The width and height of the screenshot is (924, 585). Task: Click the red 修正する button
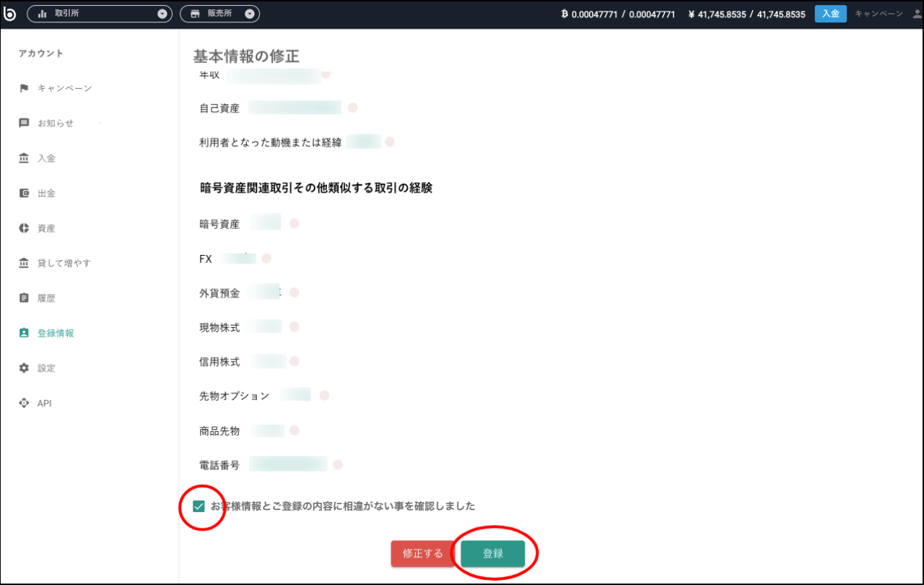[423, 554]
